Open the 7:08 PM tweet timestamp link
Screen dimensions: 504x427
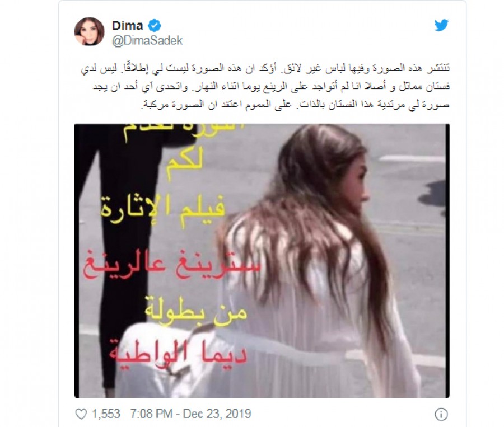(x=151, y=414)
